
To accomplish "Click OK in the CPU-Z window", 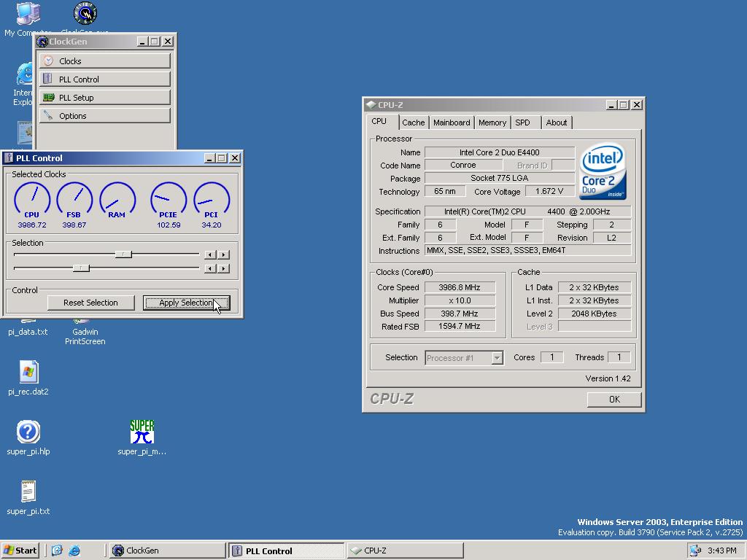I will coord(614,399).
